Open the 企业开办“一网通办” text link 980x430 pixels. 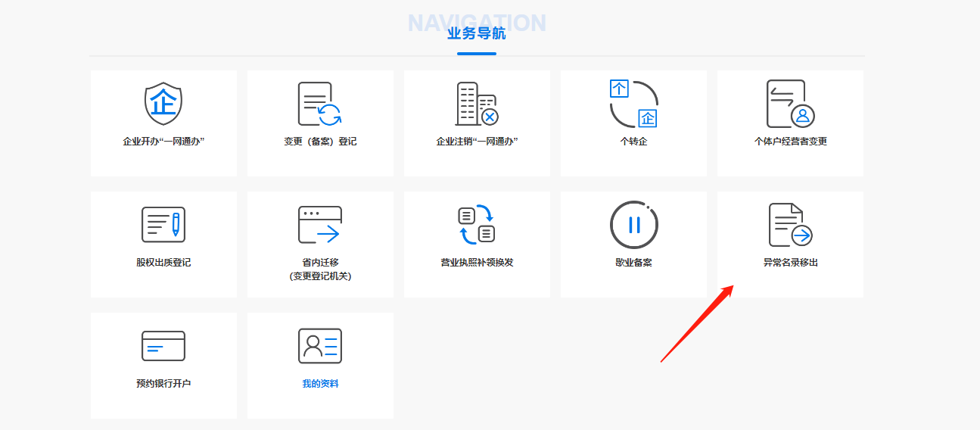click(163, 142)
